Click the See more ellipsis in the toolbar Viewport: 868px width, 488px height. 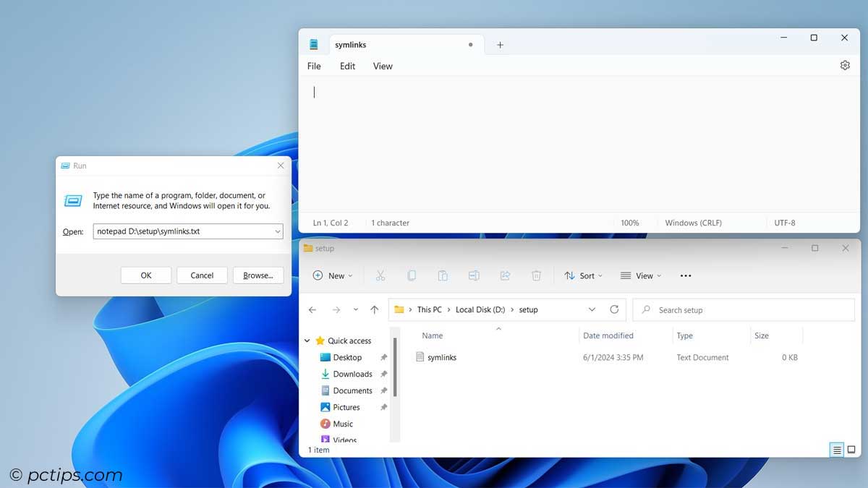click(x=685, y=275)
